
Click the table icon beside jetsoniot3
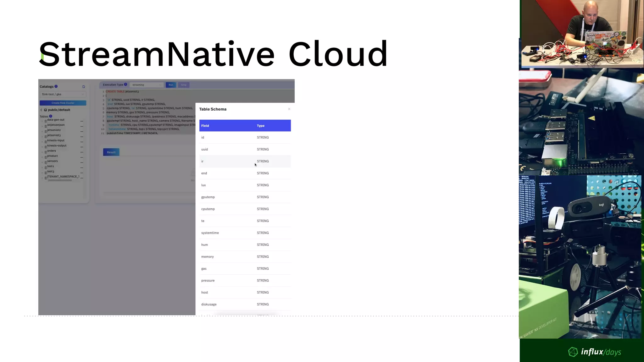46,137
